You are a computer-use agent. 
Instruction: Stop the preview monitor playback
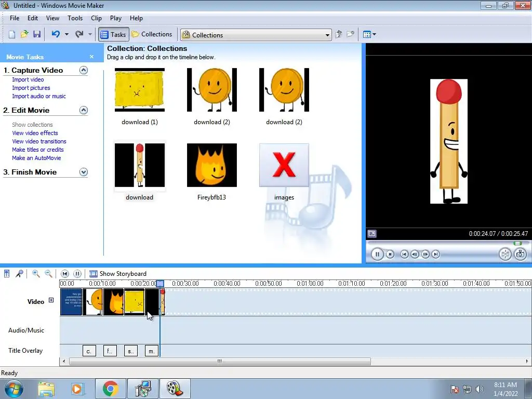390,254
